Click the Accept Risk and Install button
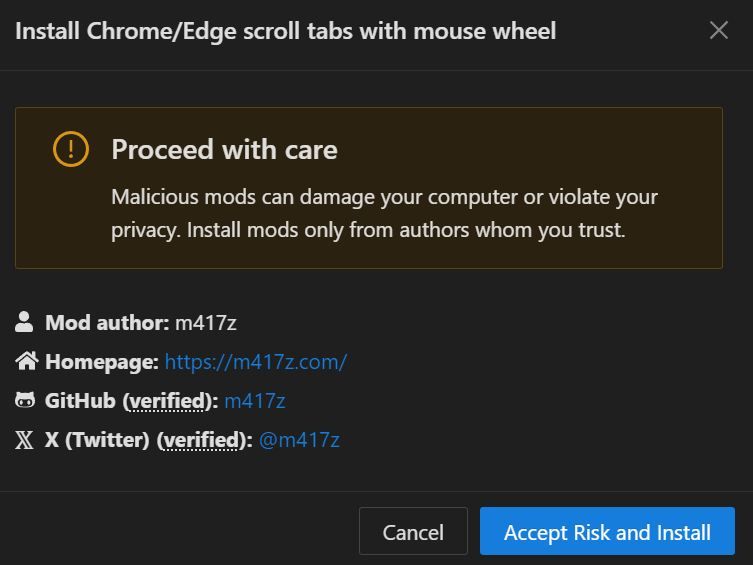753x565 pixels. pyautogui.click(x=607, y=532)
